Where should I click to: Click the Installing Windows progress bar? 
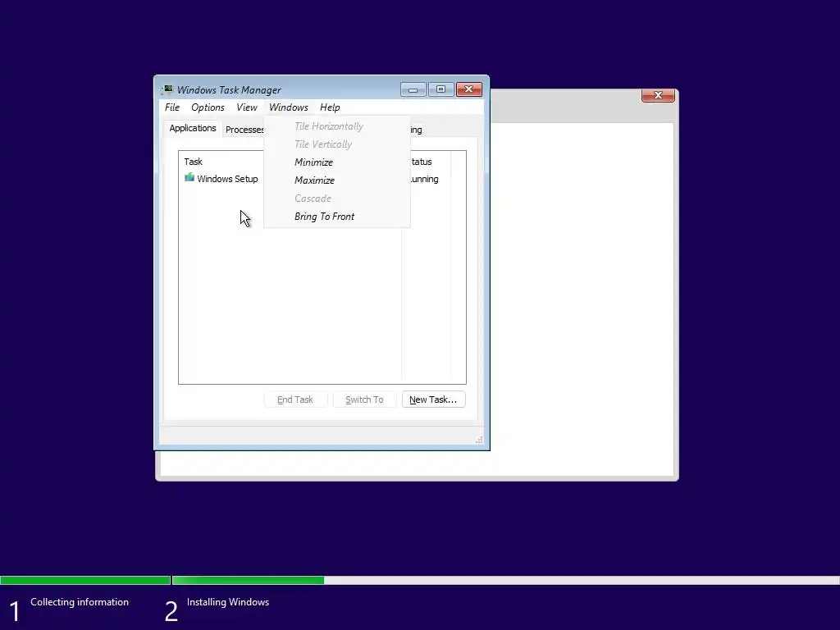[x=505, y=580]
